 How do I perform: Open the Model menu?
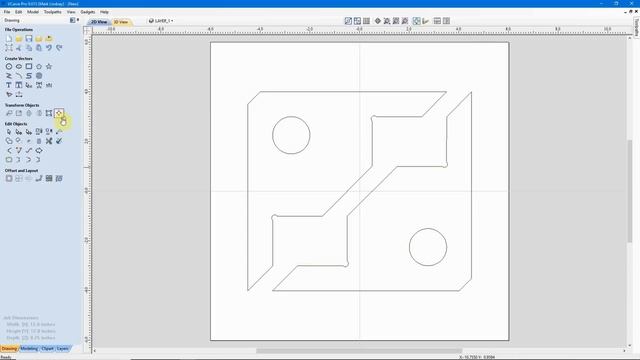(33, 12)
